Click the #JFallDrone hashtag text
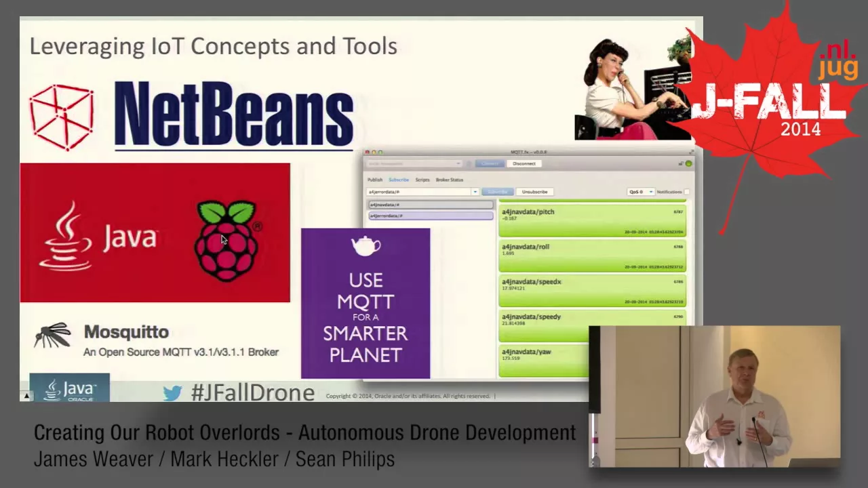 pos(252,392)
